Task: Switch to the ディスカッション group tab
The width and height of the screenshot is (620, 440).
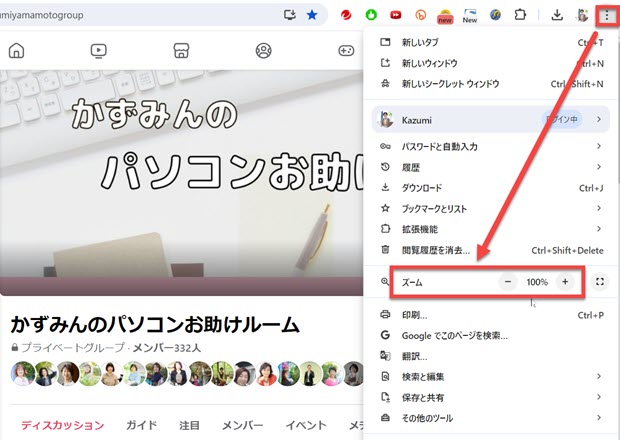Action: point(62,425)
